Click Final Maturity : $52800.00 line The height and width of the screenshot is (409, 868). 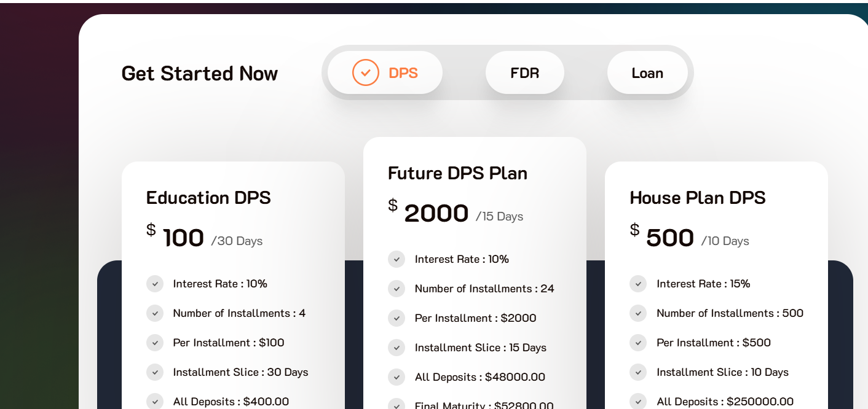pyautogui.click(x=484, y=405)
